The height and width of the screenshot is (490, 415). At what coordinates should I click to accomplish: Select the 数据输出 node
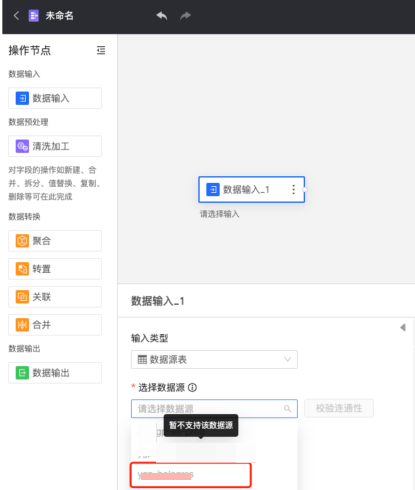tap(55, 373)
